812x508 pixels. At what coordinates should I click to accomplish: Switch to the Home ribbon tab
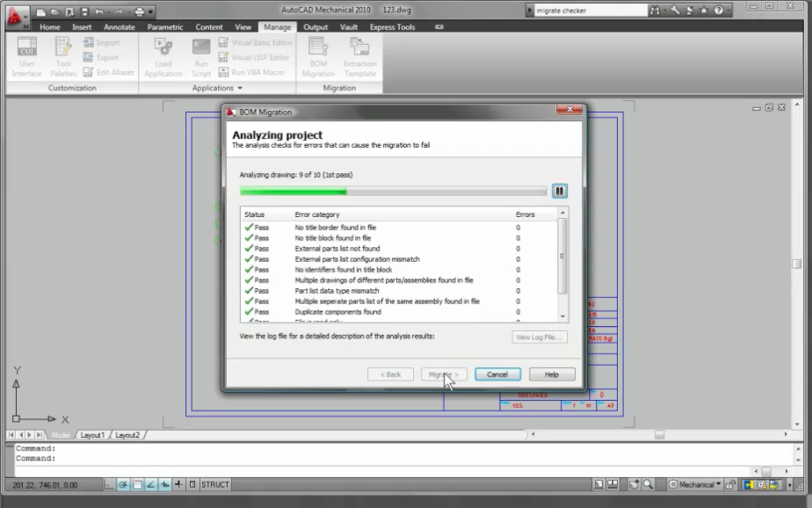coord(50,27)
